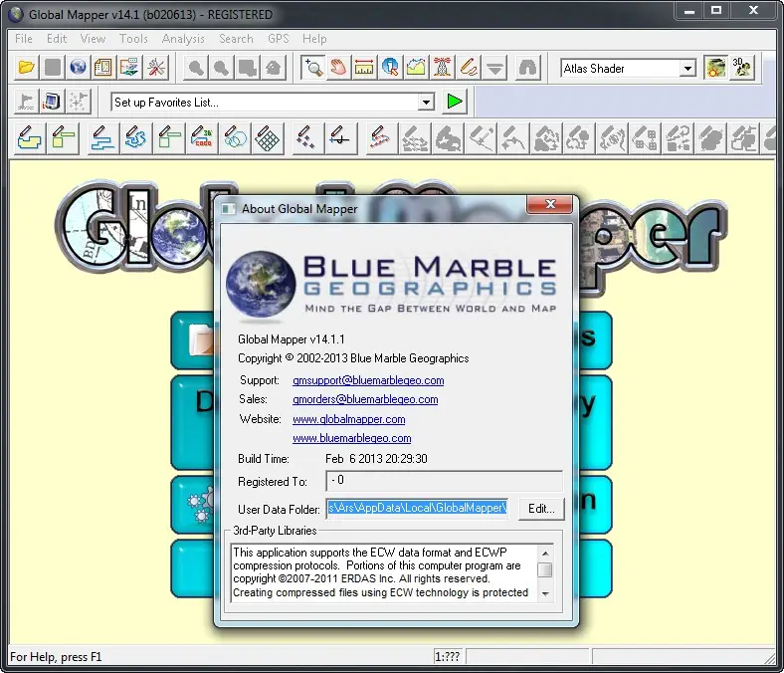The height and width of the screenshot is (673, 784).
Task: Click the Capture Screen monitor icon
Action: point(52,102)
